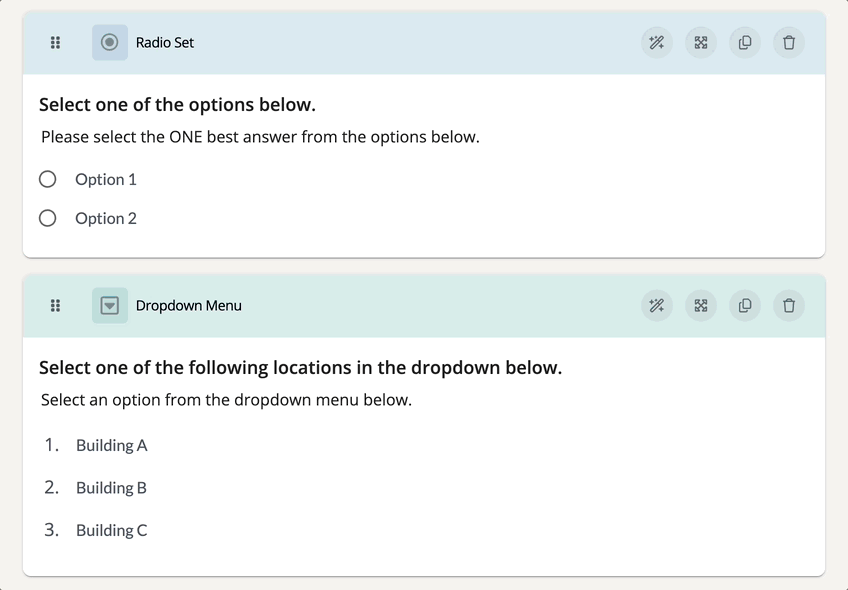The width and height of the screenshot is (848, 590).
Task: Click the magic wand icon in Radio Set header
Action: pos(656,43)
